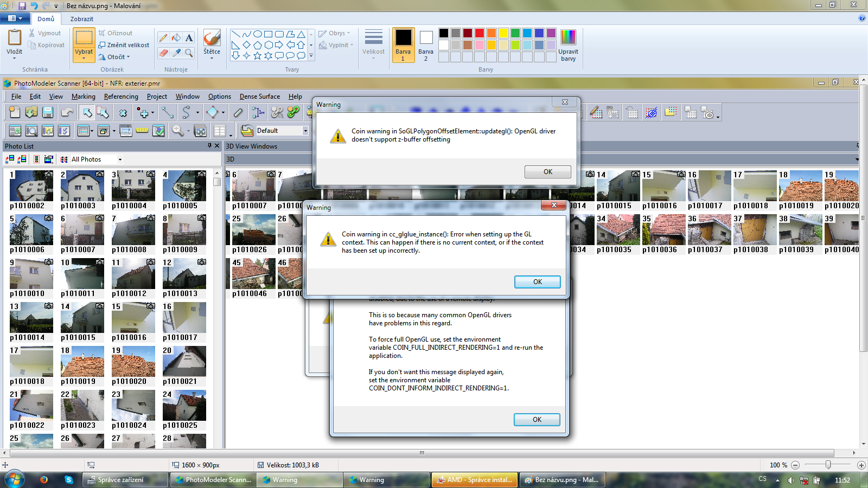This screenshot has width=868, height=488.
Task: Open the Paint application menu button
Action: pyautogui.click(x=15, y=18)
